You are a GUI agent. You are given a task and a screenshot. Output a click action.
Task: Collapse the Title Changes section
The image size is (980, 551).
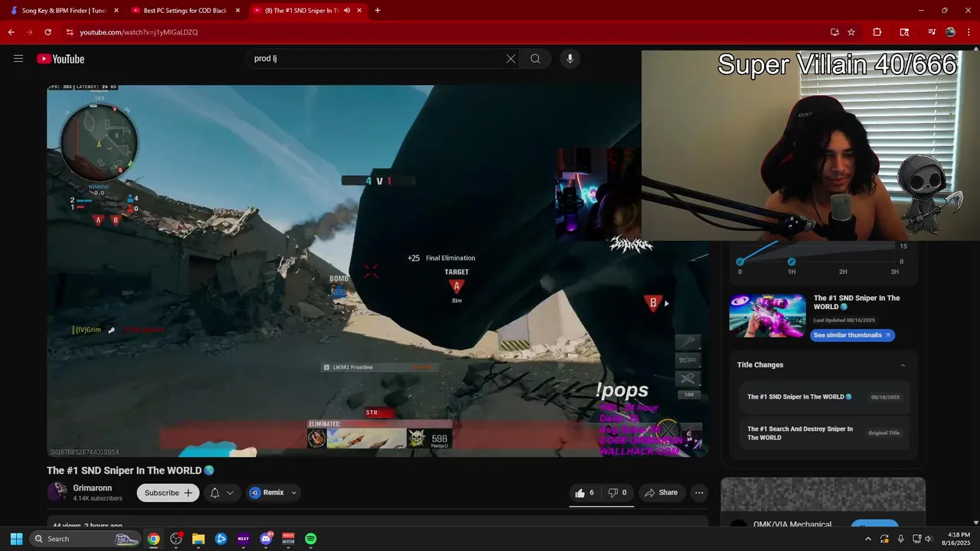point(903,365)
